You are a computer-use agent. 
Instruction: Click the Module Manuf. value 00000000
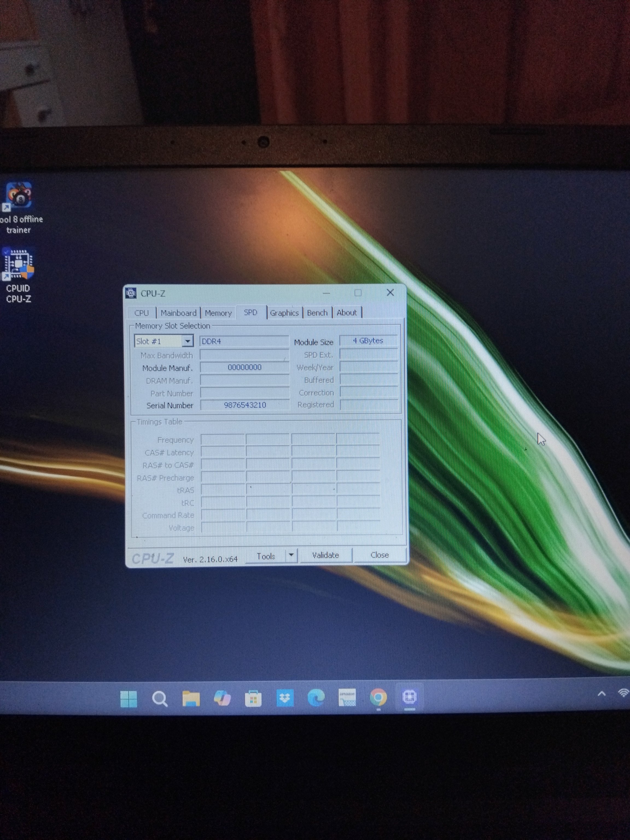[244, 367]
